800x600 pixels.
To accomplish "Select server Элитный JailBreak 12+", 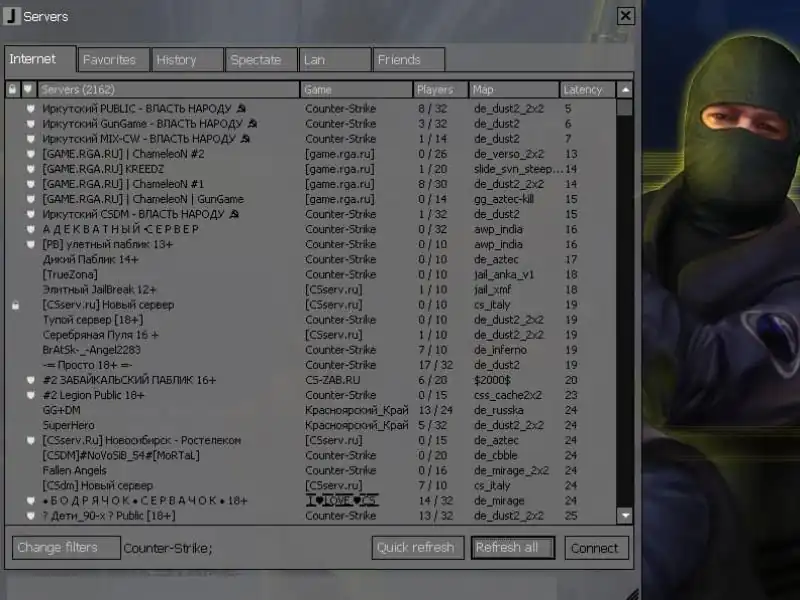I will (310, 290).
